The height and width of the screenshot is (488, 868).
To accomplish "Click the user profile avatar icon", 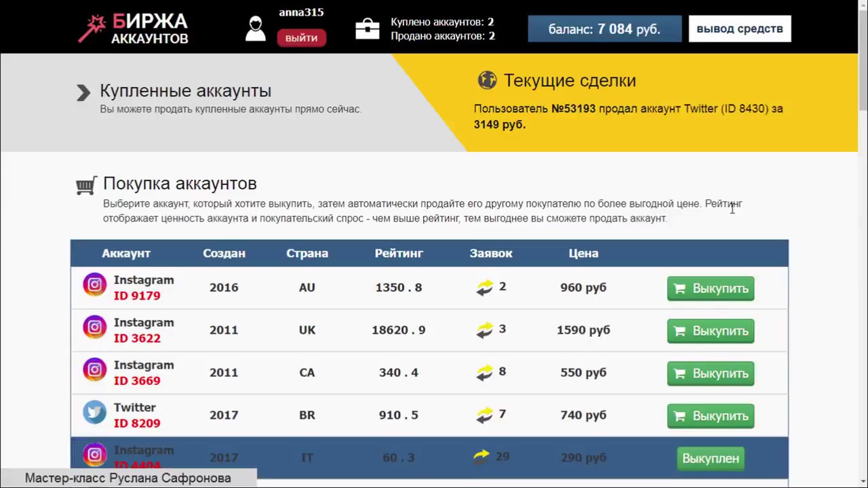I will (x=256, y=28).
